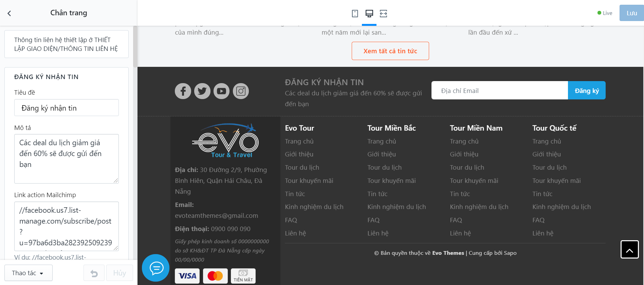
Task: Switch to mobile preview icon
Action: tap(355, 14)
